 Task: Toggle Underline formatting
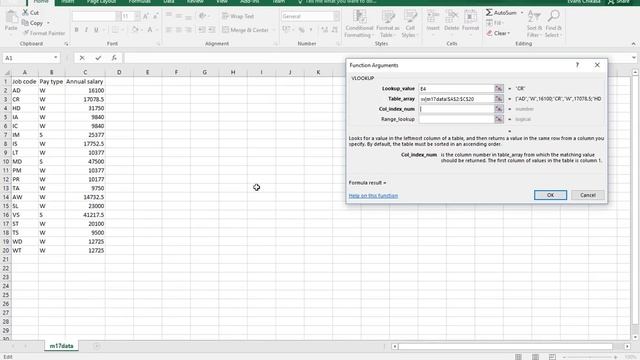coord(96,30)
